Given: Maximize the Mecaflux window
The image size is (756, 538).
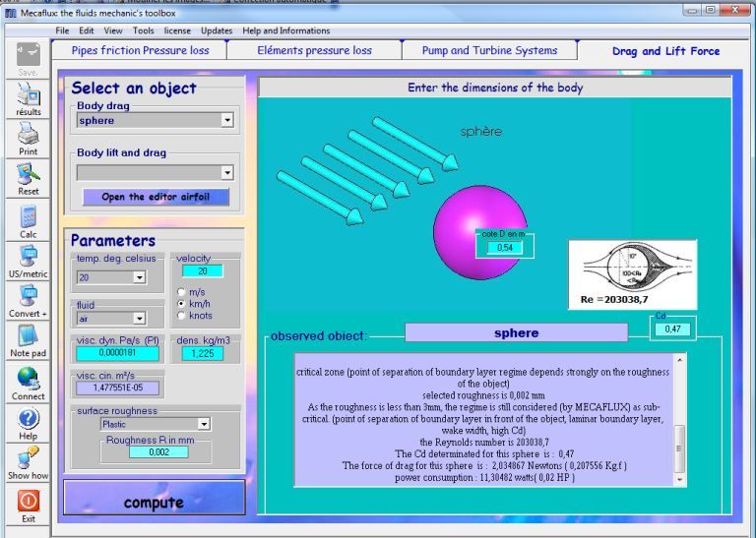Looking at the screenshot, I should [x=710, y=10].
